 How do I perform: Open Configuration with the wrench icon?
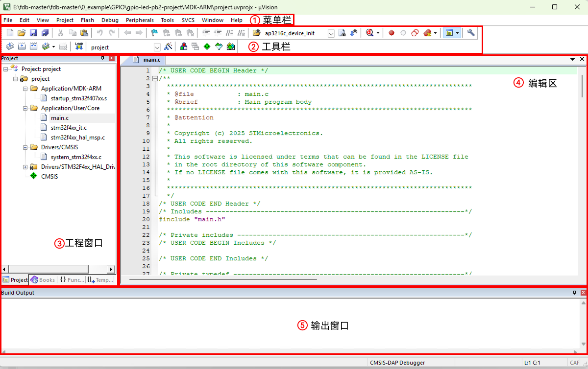pos(471,33)
